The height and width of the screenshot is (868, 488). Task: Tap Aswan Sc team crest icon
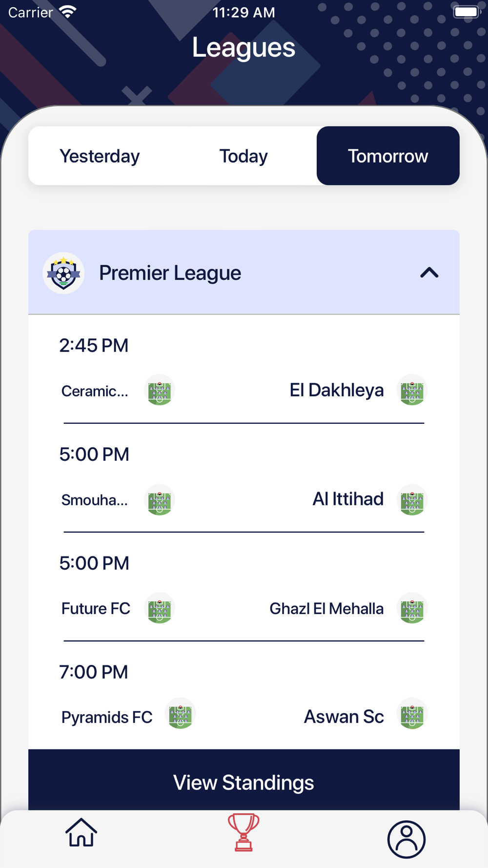pos(412,714)
